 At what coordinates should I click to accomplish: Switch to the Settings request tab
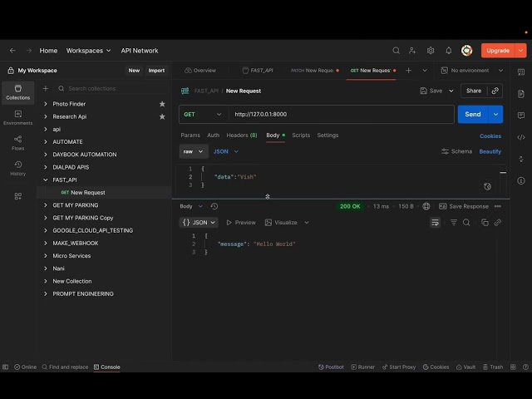click(x=328, y=135)
